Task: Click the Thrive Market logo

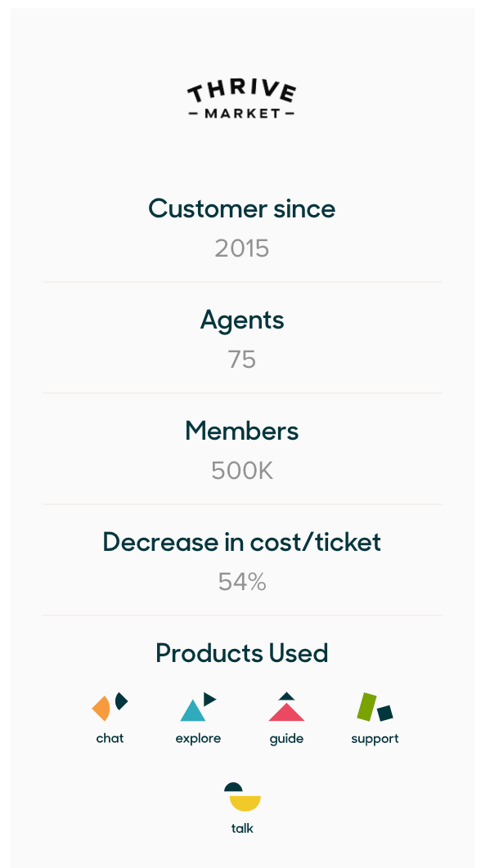Action: click(x=241, y=99)
